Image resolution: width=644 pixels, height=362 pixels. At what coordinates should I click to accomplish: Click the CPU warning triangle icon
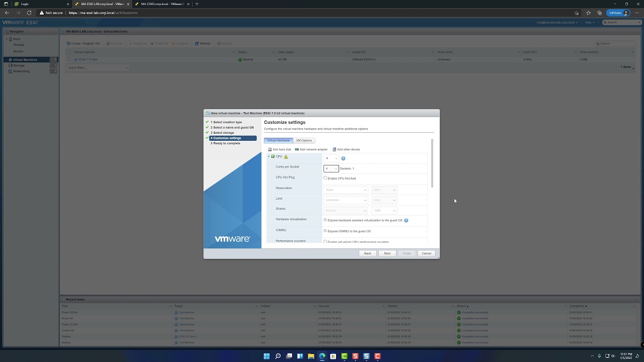tap(286, 157)
